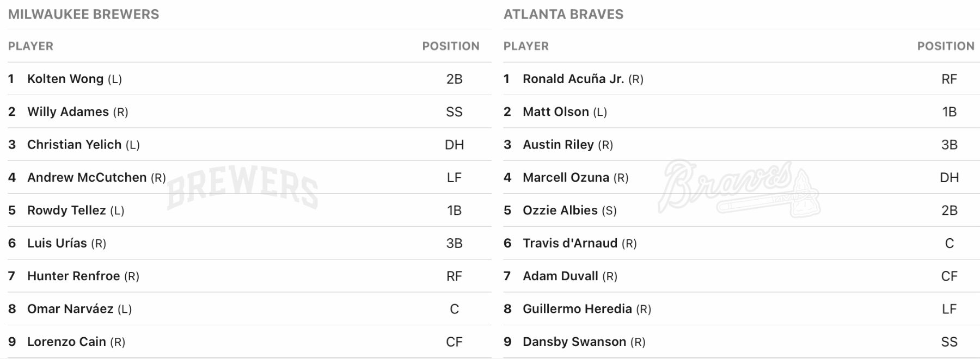
Task: Click the Brewers wordmark watermark logo
Action: tap(242, 187)
